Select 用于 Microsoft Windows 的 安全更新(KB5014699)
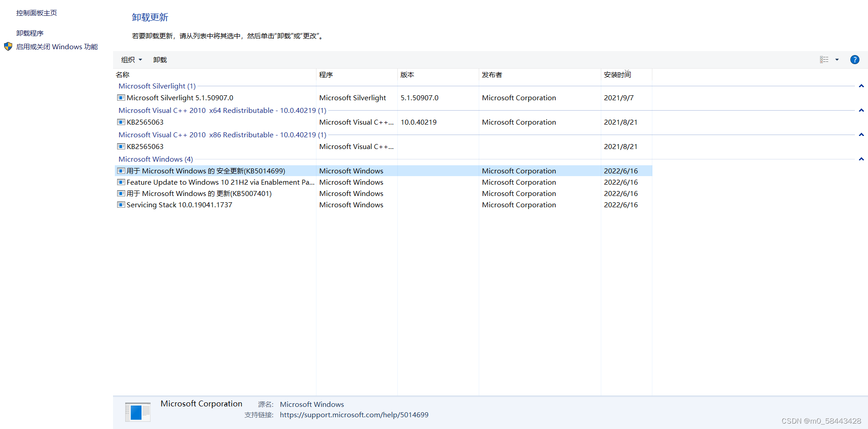Viewport: 868px width, 429px height. (x=206, y=171)
